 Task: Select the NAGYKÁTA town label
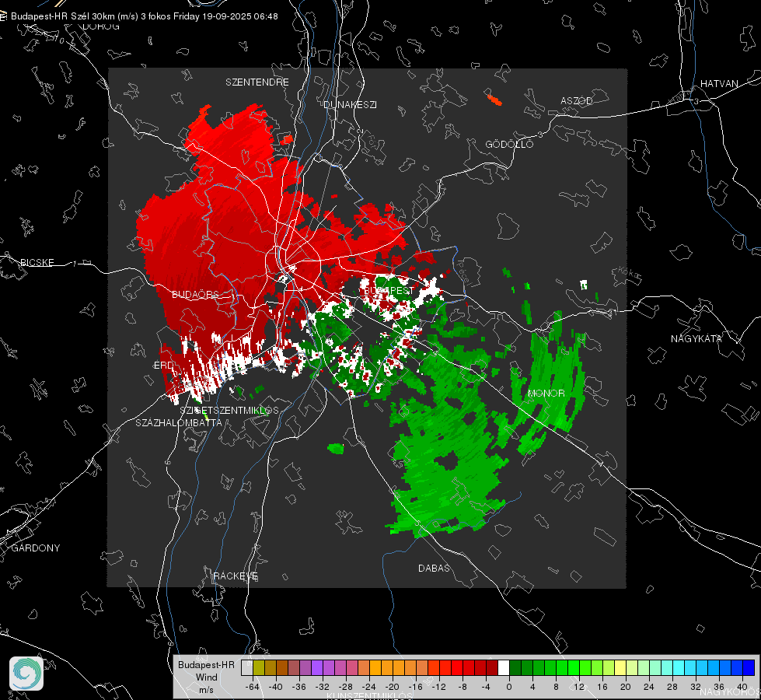[x=696, y=338]
